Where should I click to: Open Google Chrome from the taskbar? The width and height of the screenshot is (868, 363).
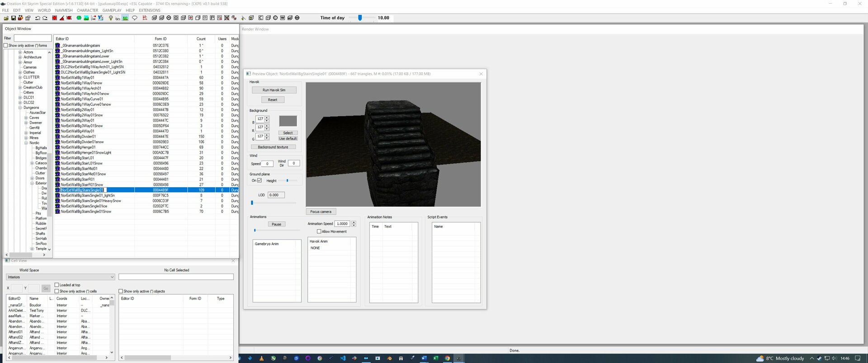pos(448,358)
